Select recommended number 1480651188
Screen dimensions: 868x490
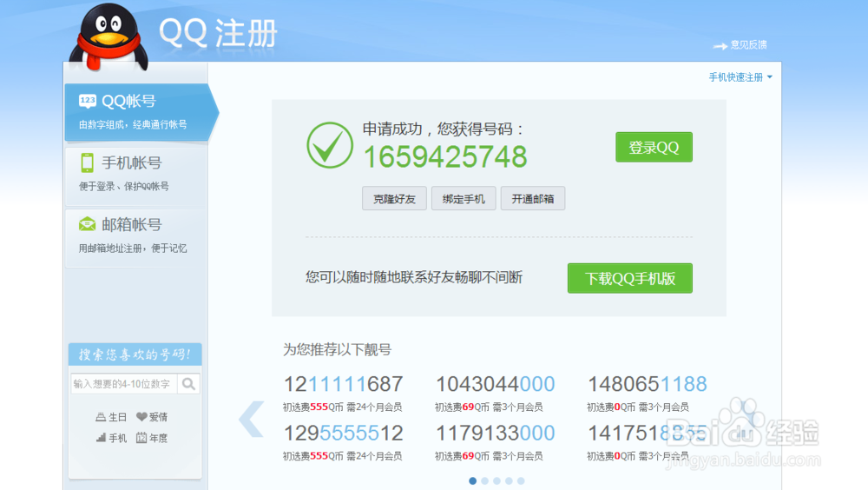[x=648, y=384]
